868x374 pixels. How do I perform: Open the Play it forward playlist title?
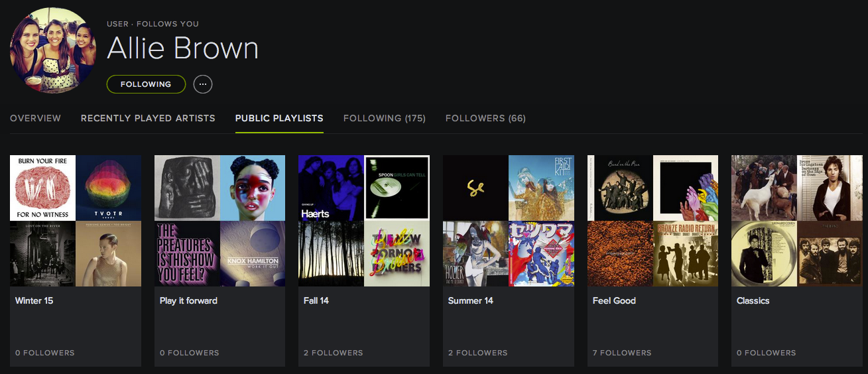coord(188,300)
